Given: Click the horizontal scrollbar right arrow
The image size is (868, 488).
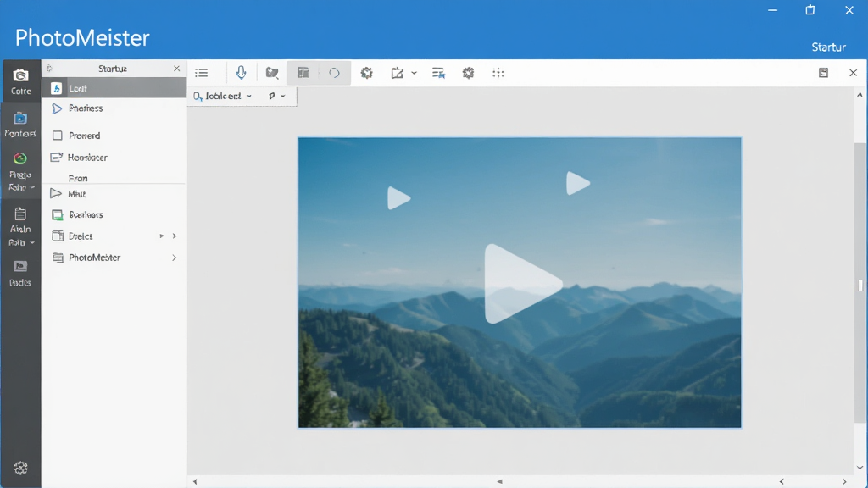Looking at the screenshot, I should (844, 481).
